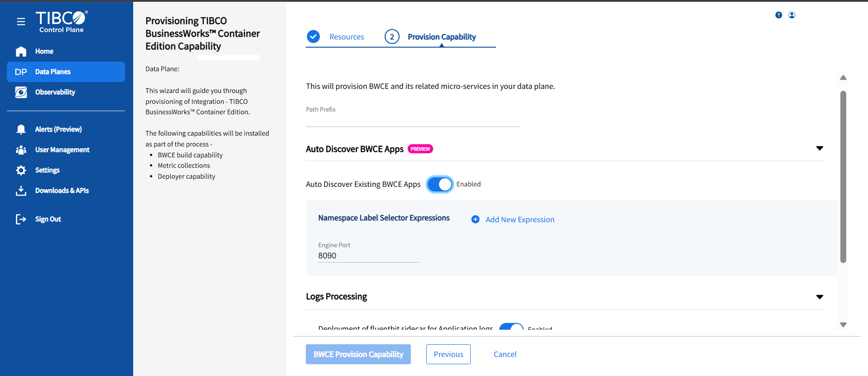
Task: Click the Downloads & APIs icon
Action: [x=21, y=191]
